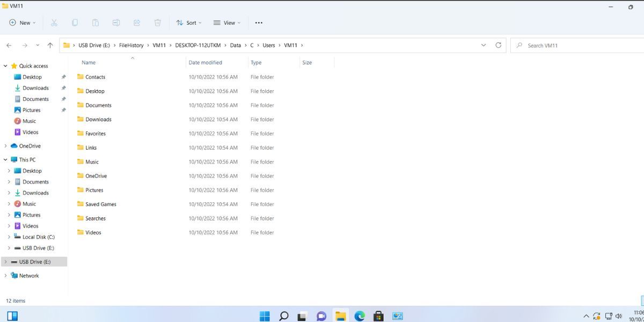This screenshot has height=322, width=644.
Task: Click the speaker volume tray icon
Action: tap(620, 316)
